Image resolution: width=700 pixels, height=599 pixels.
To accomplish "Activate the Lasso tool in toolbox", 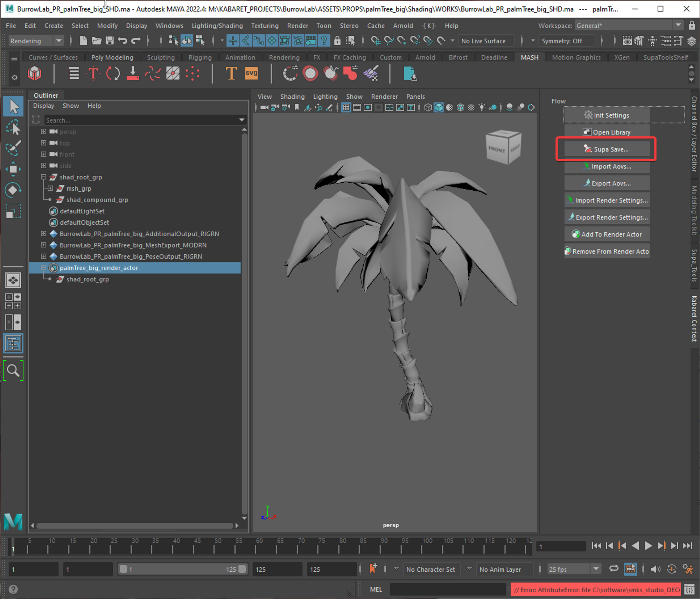I will tap(13, 127).
